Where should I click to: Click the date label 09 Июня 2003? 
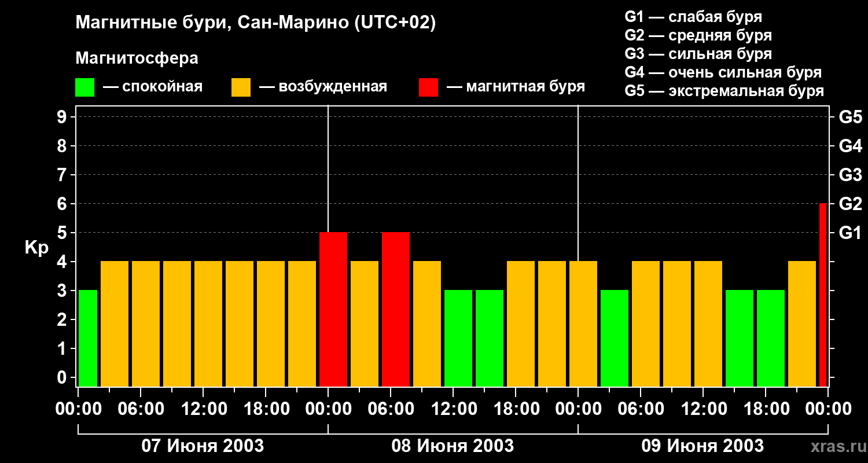(x=703, y=446)
